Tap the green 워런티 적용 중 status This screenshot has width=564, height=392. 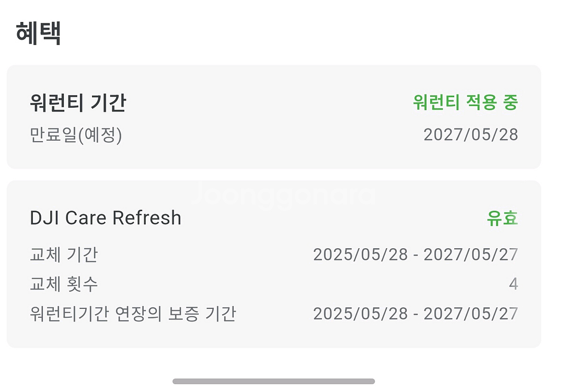coord(465,102)
